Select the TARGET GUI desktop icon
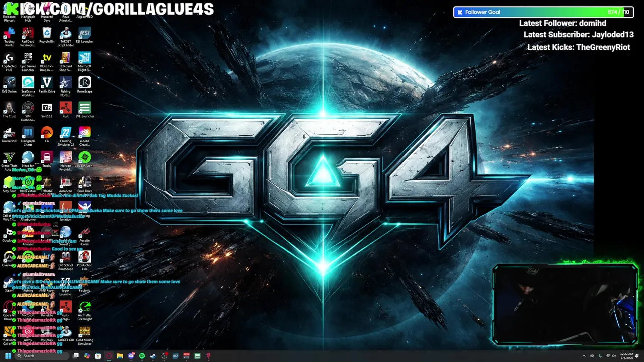 click(65, 334)
